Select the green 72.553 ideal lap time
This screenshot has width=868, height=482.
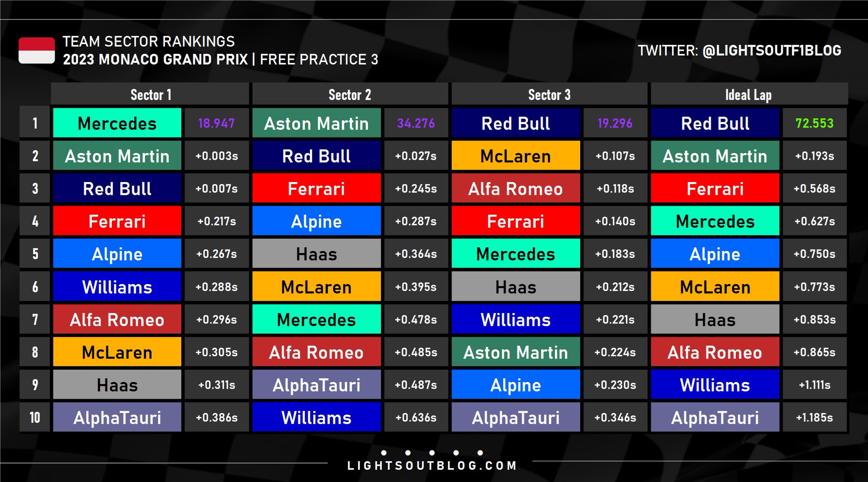815,123
